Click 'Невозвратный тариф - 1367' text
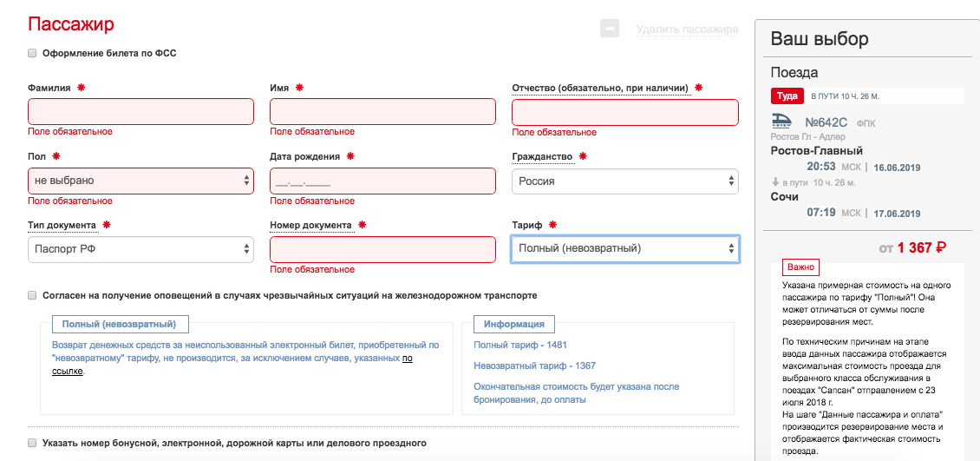 click(x=534, y=366)
